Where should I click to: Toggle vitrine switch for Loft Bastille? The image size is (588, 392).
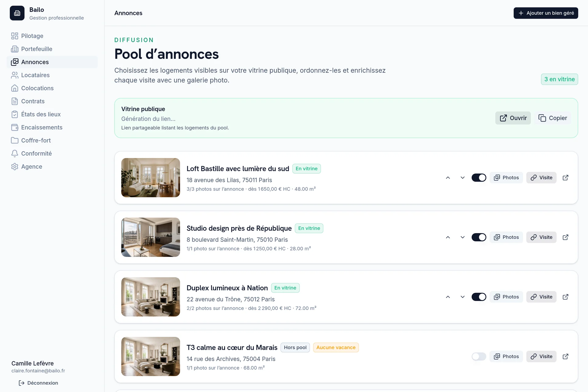(x=479, y=178)
